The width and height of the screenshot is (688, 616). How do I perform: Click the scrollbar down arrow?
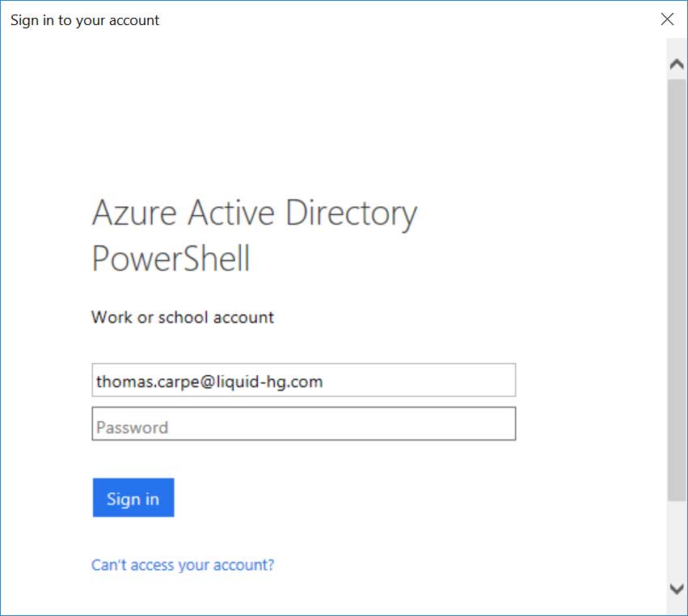click(x=677, y=588)
